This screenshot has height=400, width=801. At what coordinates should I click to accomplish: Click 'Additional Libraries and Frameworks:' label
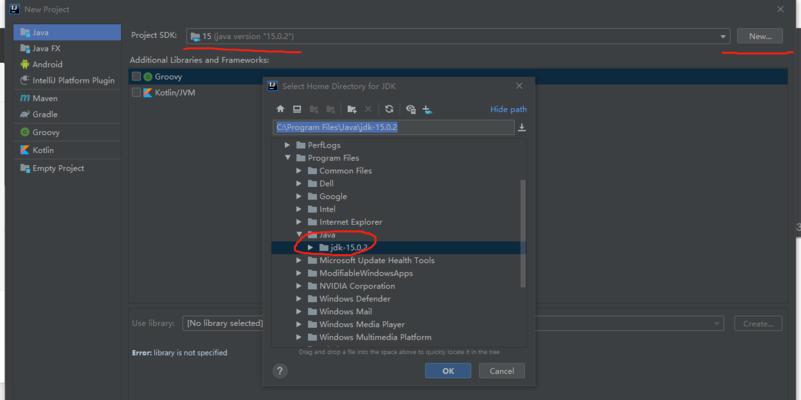click(199, 60)
